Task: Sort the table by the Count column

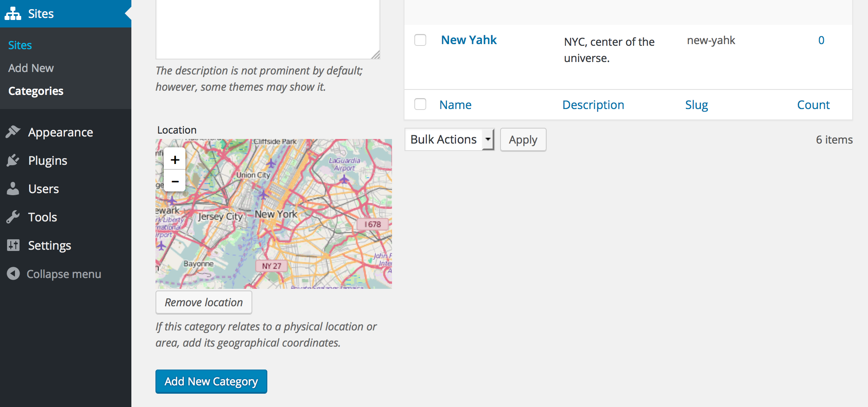Action: (x=813, y=105)
